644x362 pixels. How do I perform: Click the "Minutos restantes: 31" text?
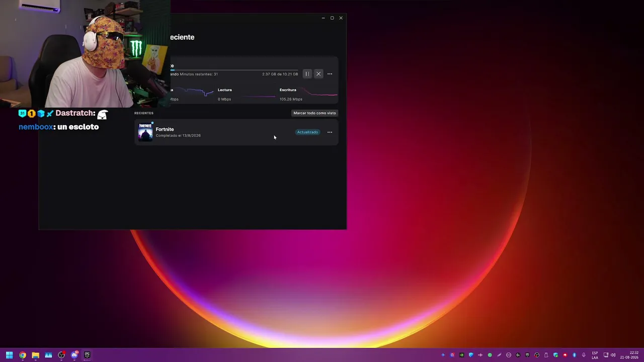(199, 74)
